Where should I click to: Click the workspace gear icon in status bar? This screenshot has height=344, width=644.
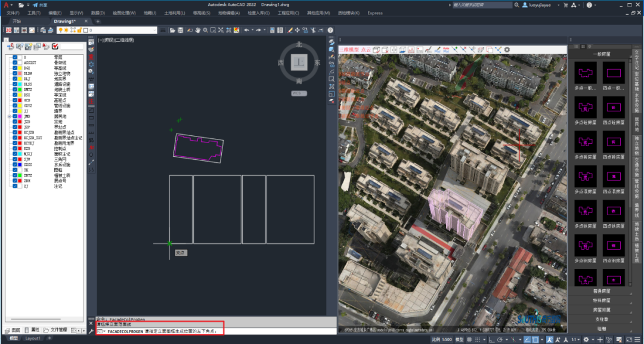pos(586,339)
